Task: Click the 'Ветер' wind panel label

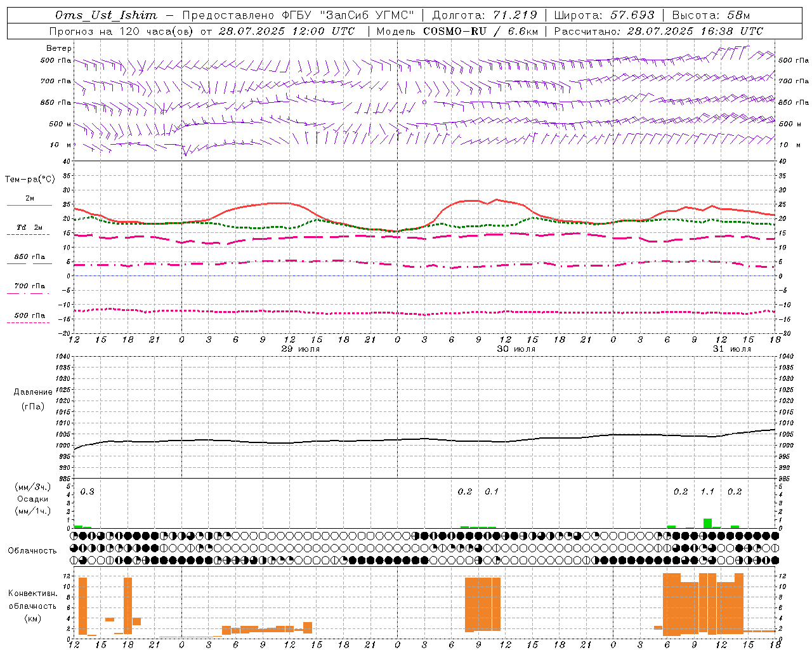Action: [59, 48]
